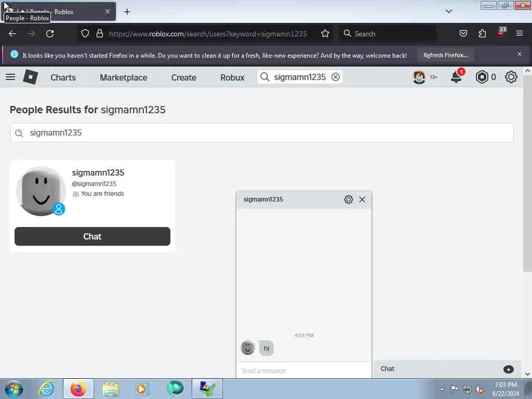
Task: Open Firefox tracking protection shield
Action: click(x=85, y=34)
